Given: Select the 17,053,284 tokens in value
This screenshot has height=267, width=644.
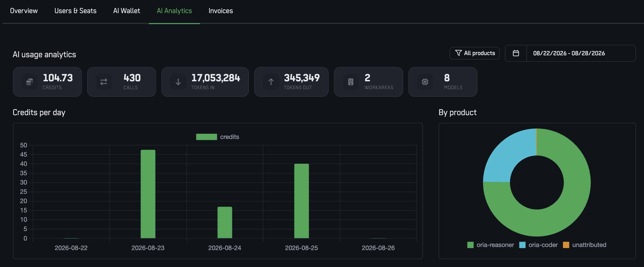Looking at the screenshot, I should [x=216, y=78].
